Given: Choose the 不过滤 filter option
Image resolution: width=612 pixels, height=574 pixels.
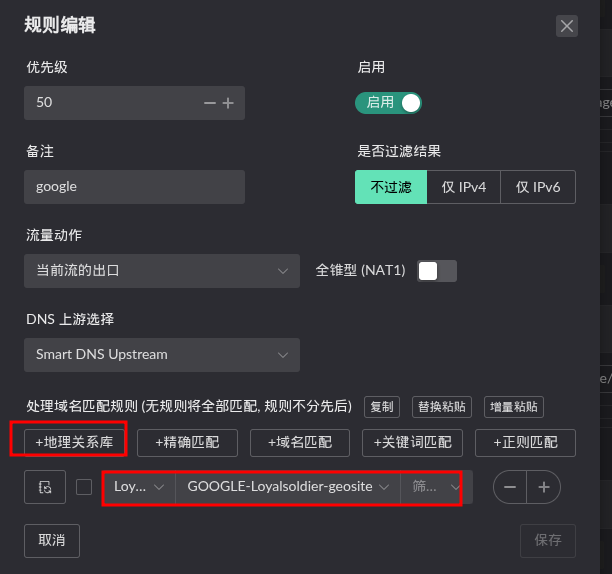Looking at the screenshot, I should point(391,187).
